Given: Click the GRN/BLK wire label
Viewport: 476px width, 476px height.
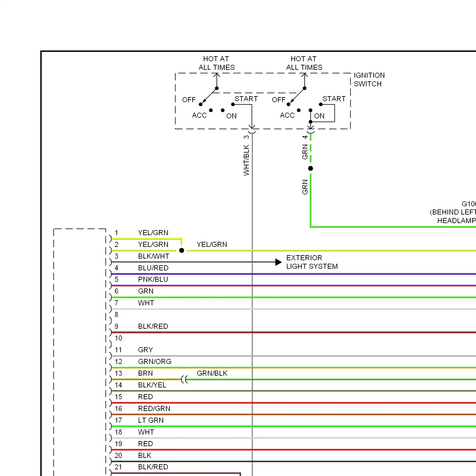Looking at the screenshot, I should [x=212, y=373].
